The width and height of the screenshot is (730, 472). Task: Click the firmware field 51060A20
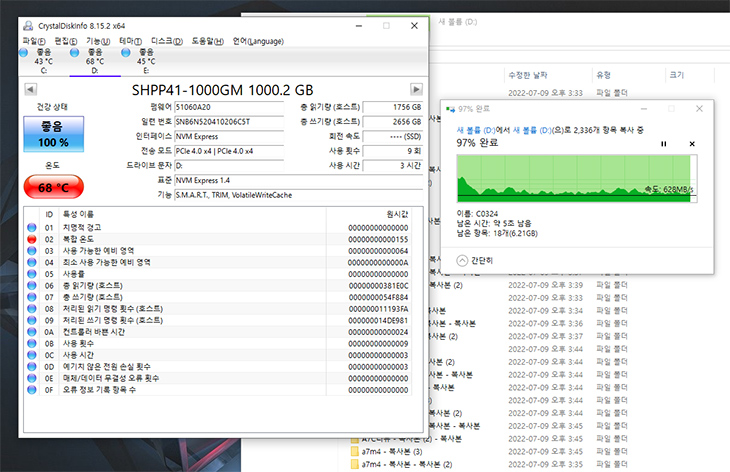tap(229, 107)
